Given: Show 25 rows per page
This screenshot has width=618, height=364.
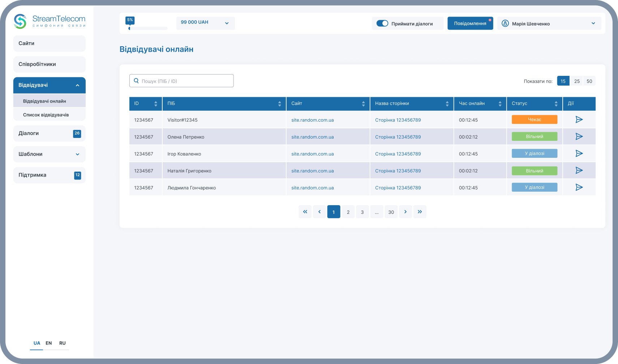Looking at the screenshot, I should (577, 81).
